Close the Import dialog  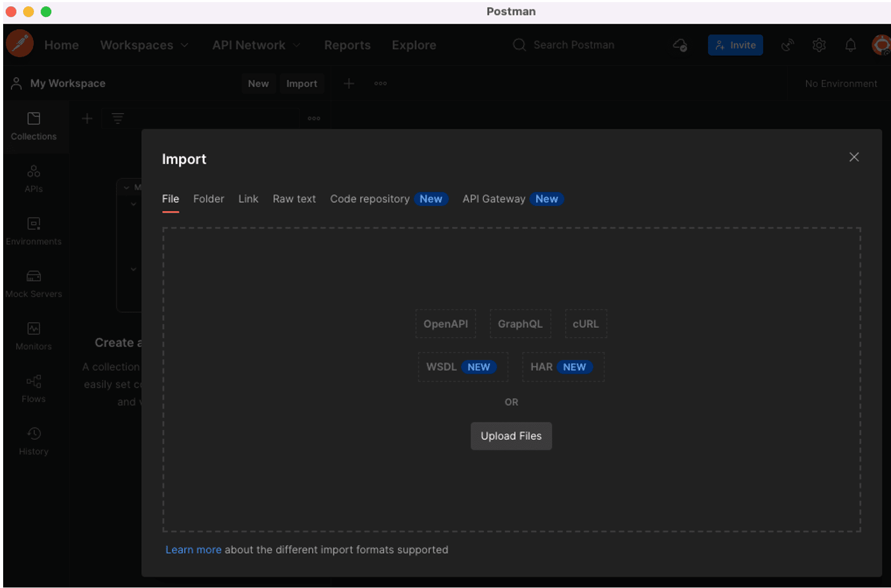point(854,157)
